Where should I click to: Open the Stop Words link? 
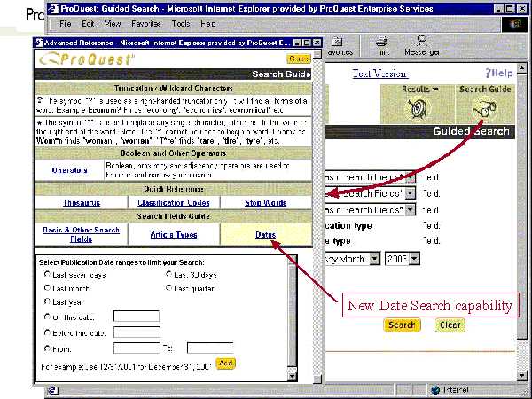coord(266,202)
